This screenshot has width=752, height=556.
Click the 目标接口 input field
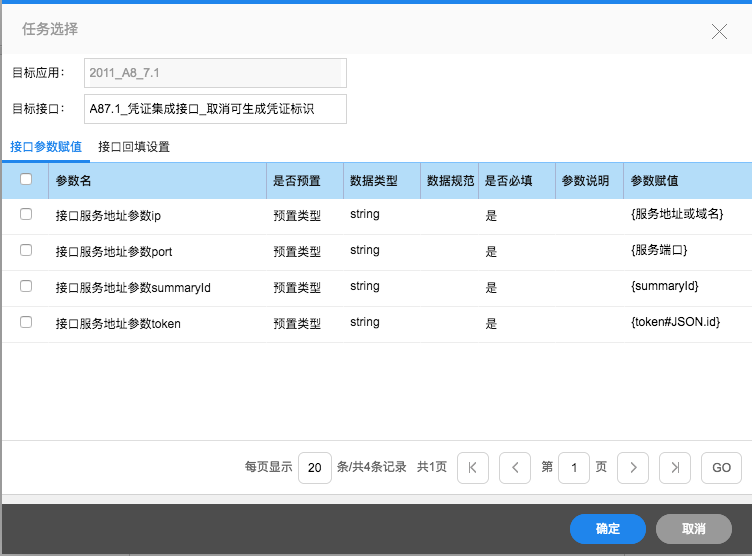215,109
